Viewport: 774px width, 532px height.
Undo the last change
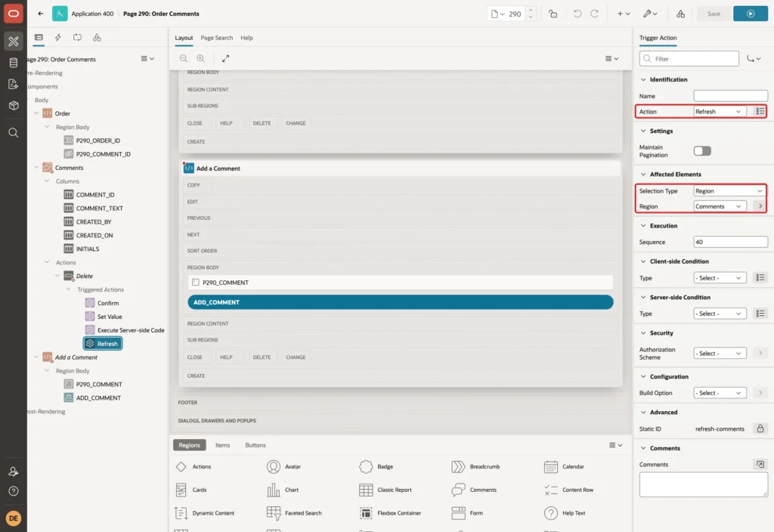(x=577, y=14)
